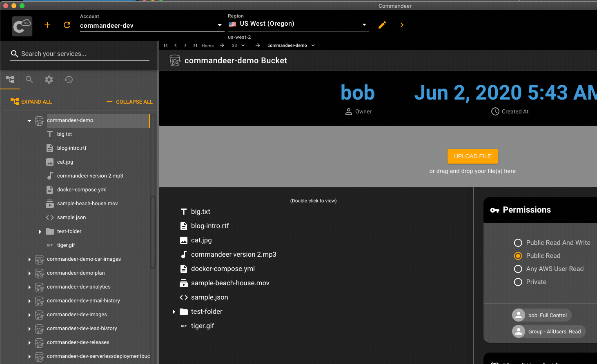597x364 pixels.
Task: Select commandeer version 2.mp3 in sidebar tree
Action: (90, 176)
